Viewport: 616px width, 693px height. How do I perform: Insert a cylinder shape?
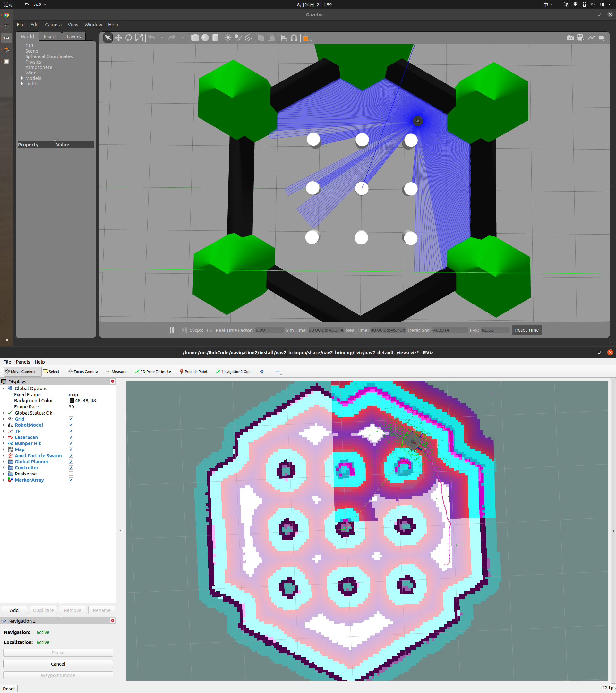[x=215, y=38]
